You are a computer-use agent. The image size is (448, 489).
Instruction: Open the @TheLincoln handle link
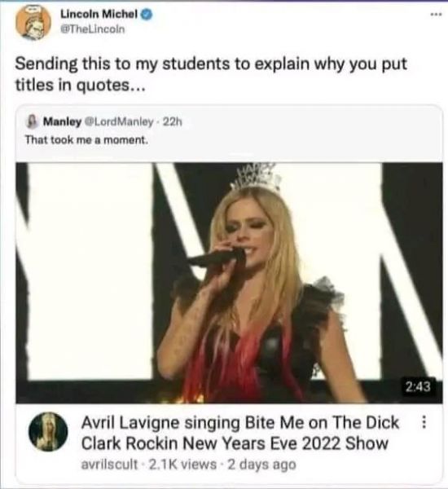[92, 29]
